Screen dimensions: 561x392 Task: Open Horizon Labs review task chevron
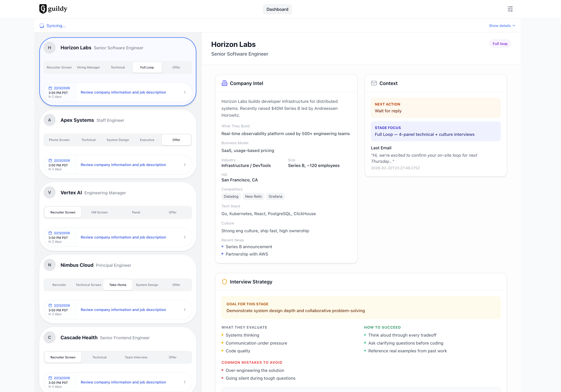click(184, 92)
